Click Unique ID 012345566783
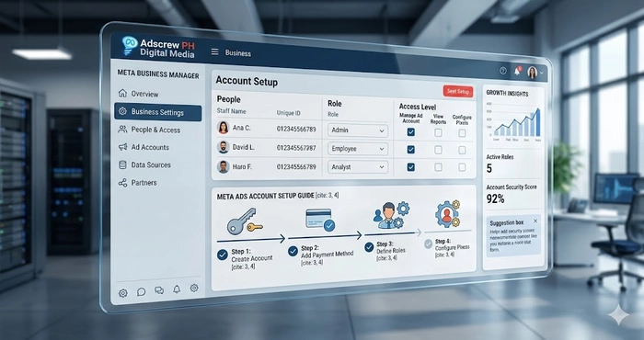The height and width of the screenshot is (340, 644). tap(296, 130)
